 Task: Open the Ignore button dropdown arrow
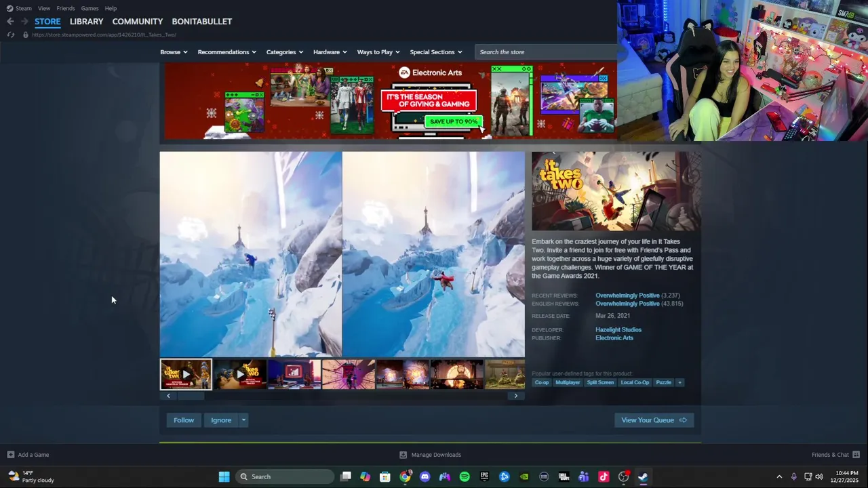click(x=243, y=420)
